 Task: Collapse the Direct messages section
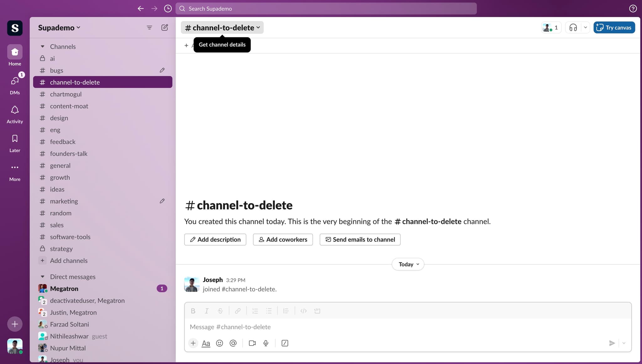[43, 277]
